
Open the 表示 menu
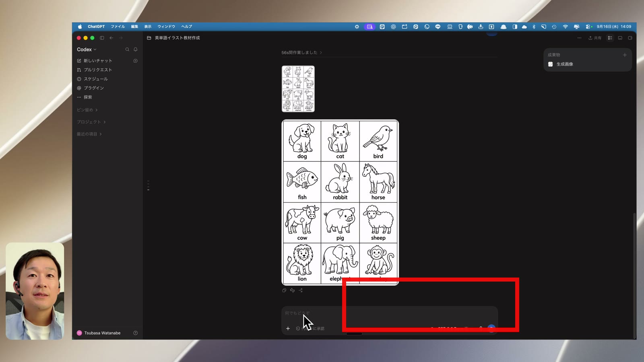tap(148, 27)
